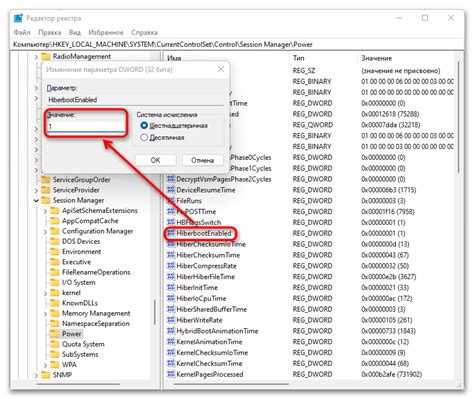Click the icon beside KernelChecksumTime

pyautogui.click(x=171, y=363)
